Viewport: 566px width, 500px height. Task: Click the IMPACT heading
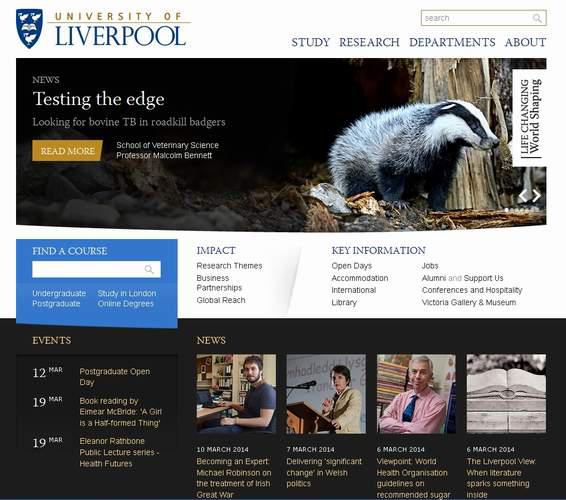(x=216, y=251)
